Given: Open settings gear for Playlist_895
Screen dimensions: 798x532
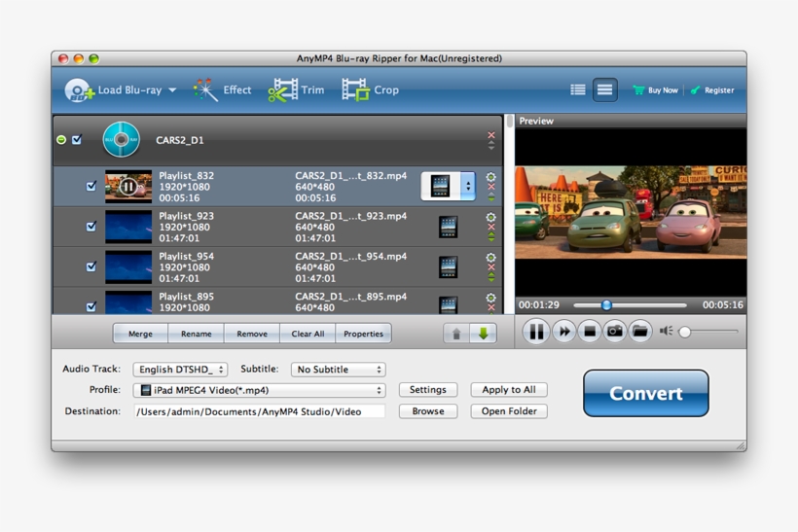Looking at the screenshot, I should 490,297.
